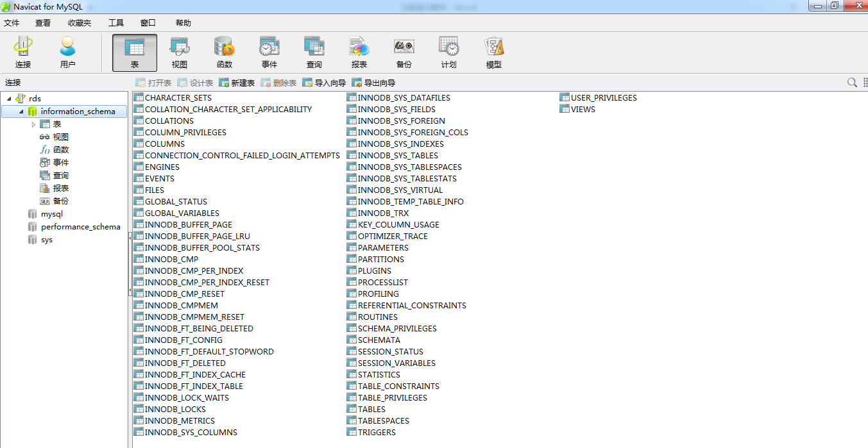The image size is (868, 448).
Task: Collapse the rds connection tree node
Action: coord(9,99)
